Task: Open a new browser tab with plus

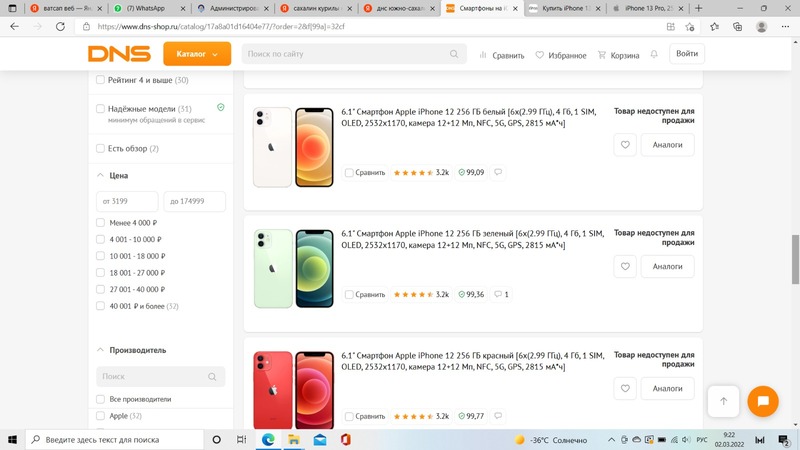Action: [x=698, y=8]
